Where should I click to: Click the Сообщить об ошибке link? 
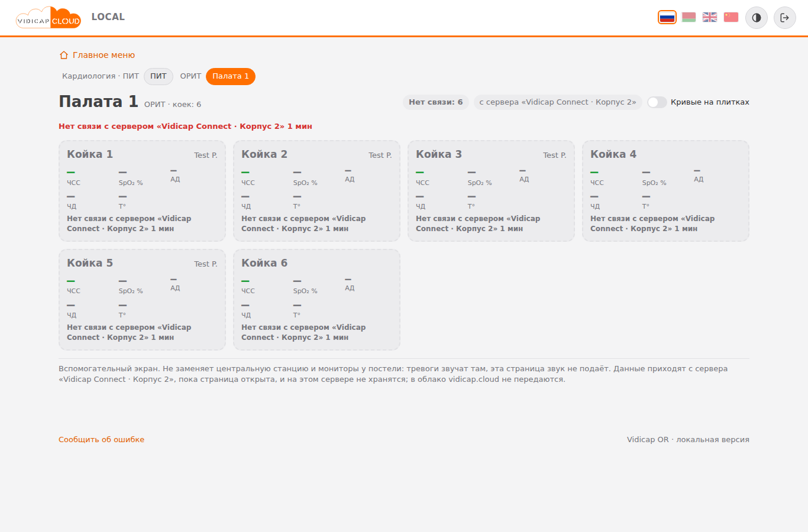tap(101, 439)
